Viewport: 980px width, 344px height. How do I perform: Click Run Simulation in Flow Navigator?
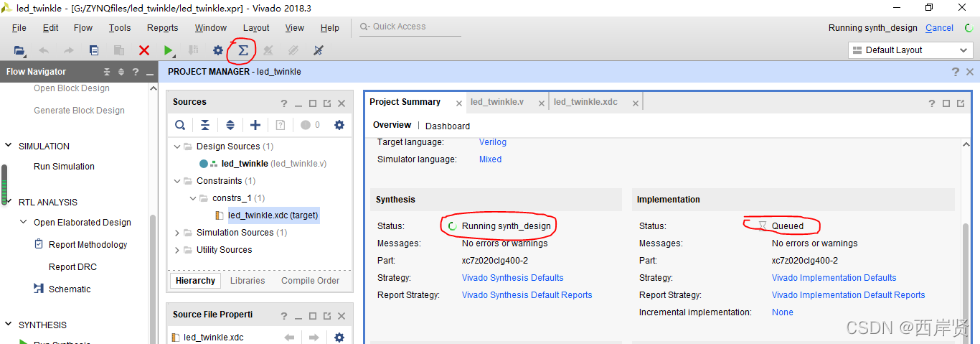pyautogui.click(x=64, y=167)
